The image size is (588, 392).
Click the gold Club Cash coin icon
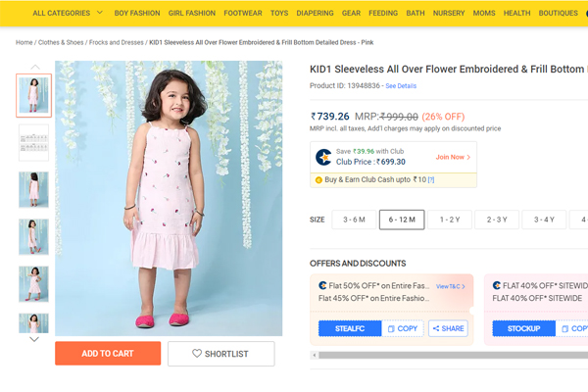pos(318,180)
